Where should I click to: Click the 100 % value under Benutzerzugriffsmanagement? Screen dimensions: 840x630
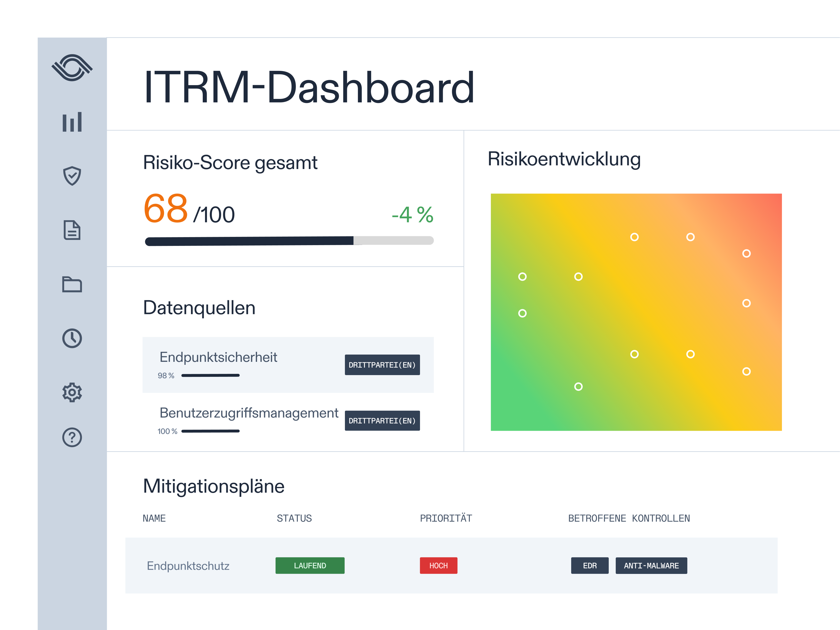(x=167, y=431)
